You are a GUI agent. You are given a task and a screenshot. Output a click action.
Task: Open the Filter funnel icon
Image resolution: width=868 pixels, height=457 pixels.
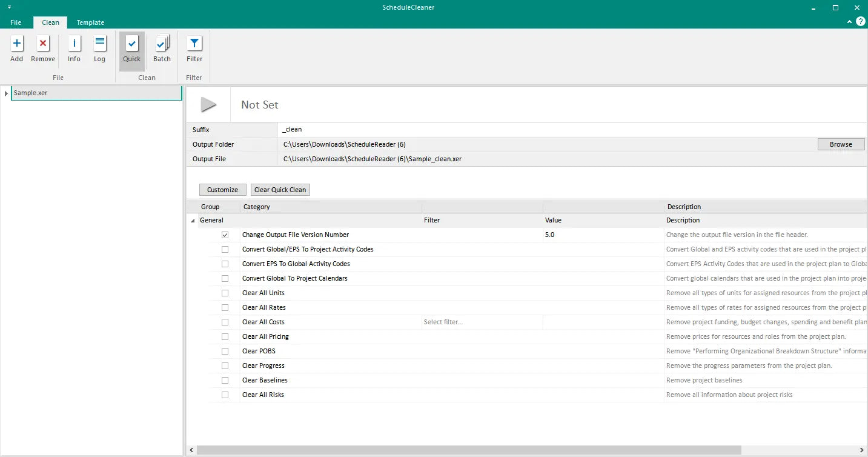click(x=194, y=44)
